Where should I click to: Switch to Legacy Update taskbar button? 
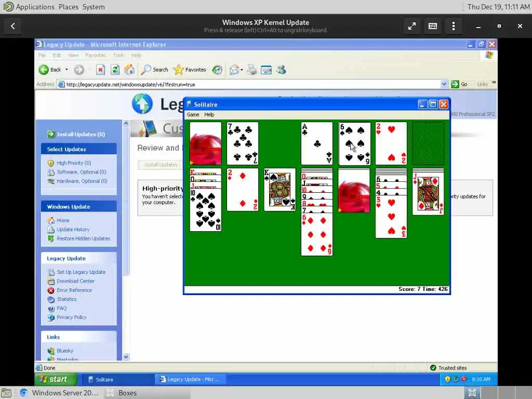(x=191, y=379)
